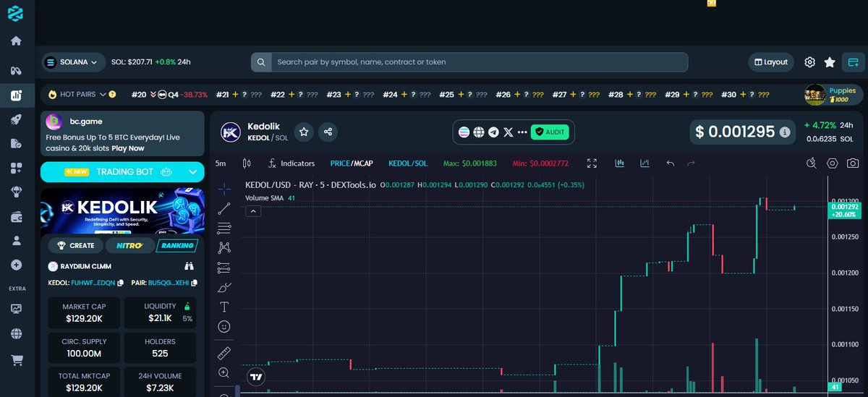The width and height of the screenshot is (868, 397).
Task: Click the binoculars icon next to RAYDIUM CLMM
Action: pyautogui.click(x=190, y=266)
